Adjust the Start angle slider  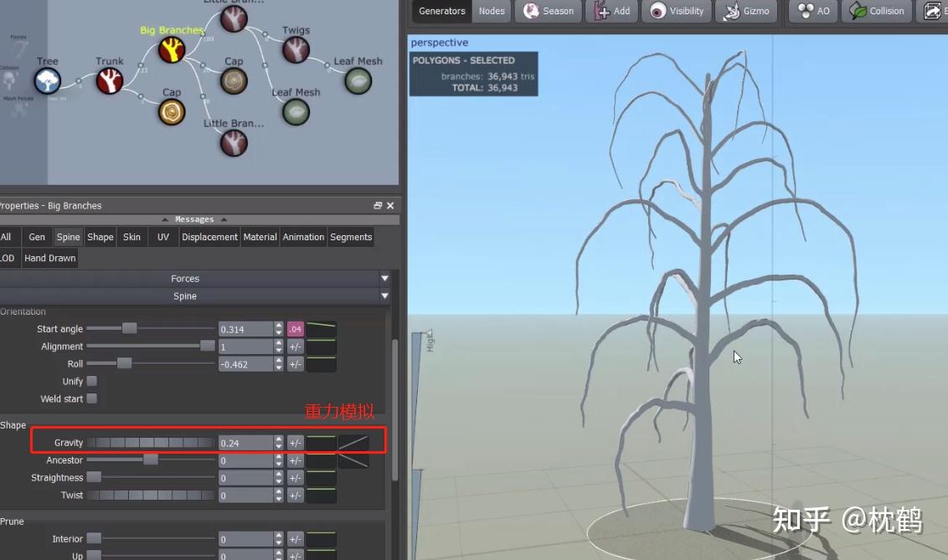(129, 328)
